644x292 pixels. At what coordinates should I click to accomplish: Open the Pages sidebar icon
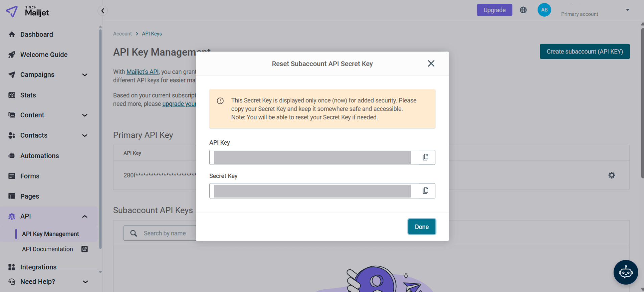[12, 196]
